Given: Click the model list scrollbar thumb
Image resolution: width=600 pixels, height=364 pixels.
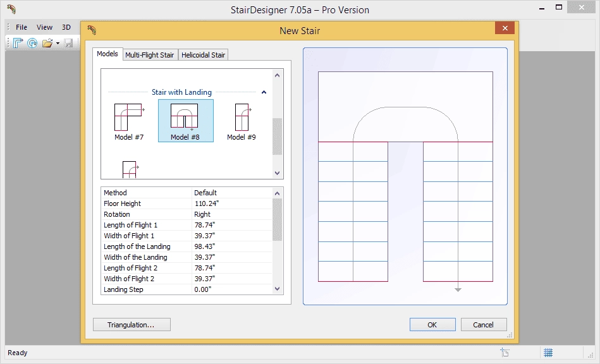Looking at the screenshot, I should click(x=278, y=136).
